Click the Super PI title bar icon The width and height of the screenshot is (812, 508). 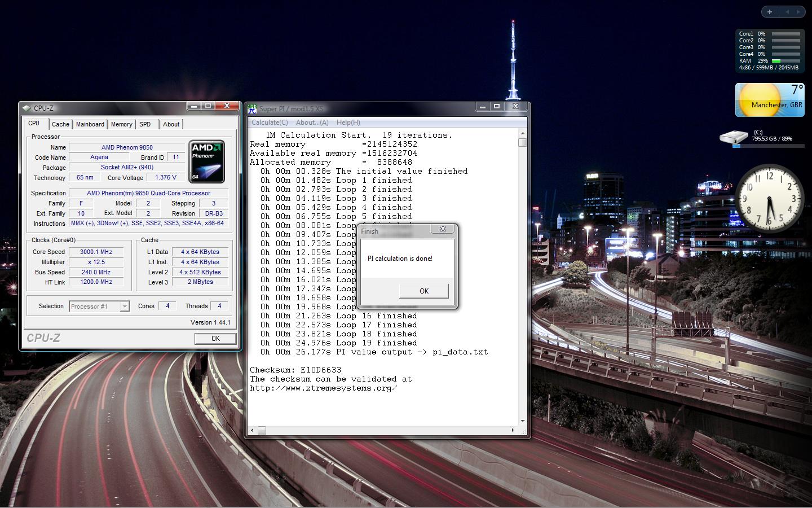(x=252, y=108)
